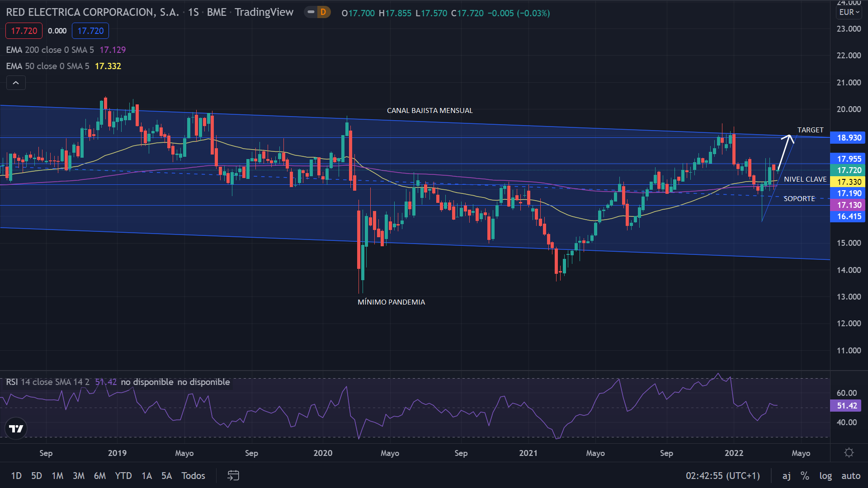Click the blue buy price 17.720 button
This screenshot has width=868, height=488.
(90, 31)
